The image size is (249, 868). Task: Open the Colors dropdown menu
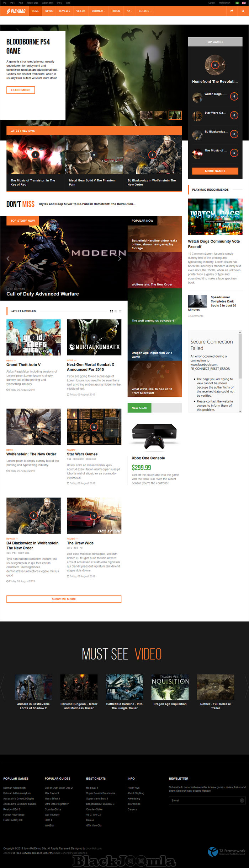[x=145, y=11]
